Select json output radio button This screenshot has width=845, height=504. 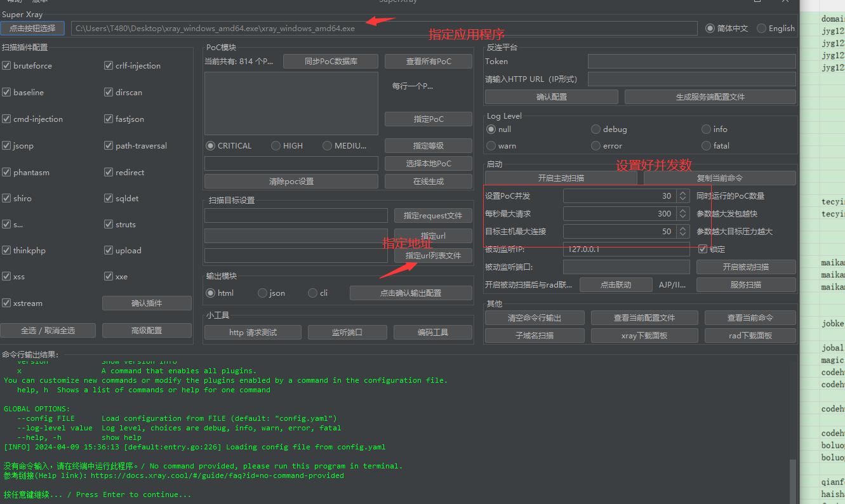pyautogui.click(x=262, y=293)
